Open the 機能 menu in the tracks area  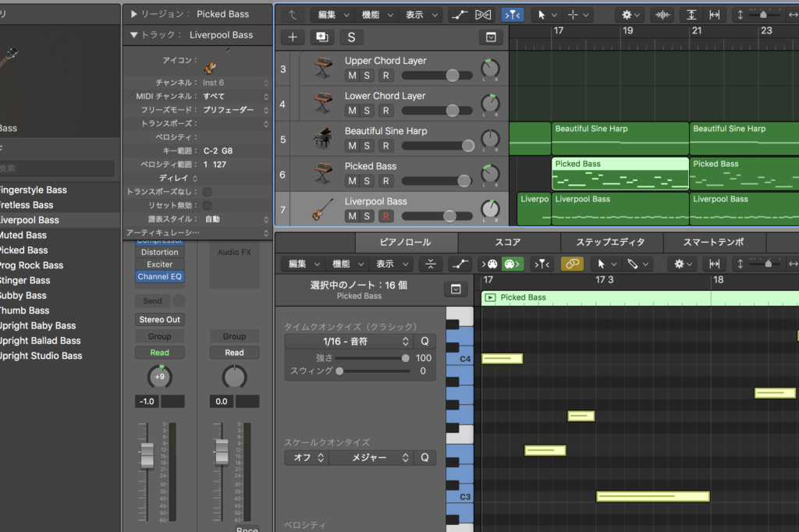coord(377,15)
